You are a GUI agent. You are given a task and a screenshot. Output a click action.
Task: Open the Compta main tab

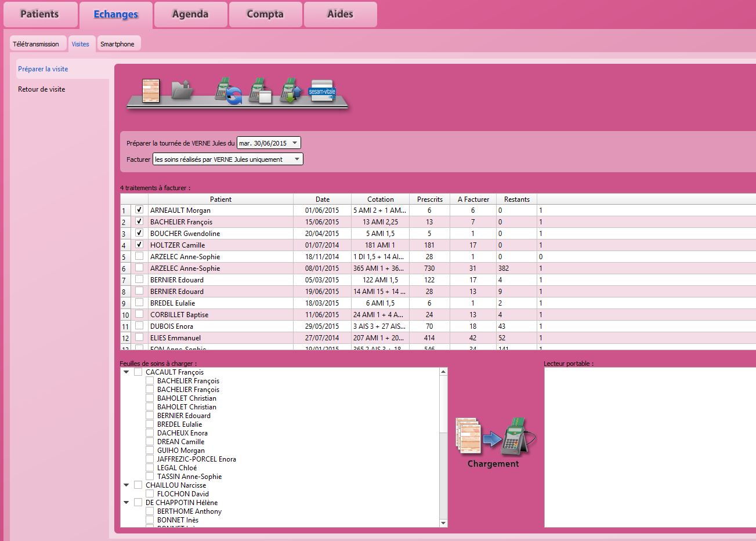(265, 14)
